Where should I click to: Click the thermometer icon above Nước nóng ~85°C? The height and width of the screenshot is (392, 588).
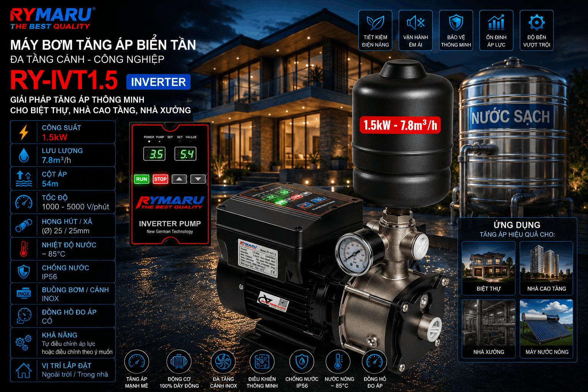point(338,361)
